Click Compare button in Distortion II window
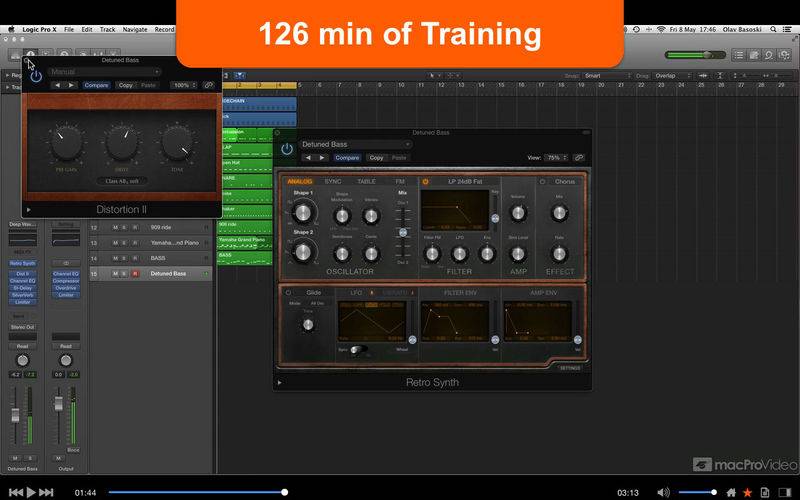The width and height of the screenshot is (800, 500). pyautogui.click(x=96, y=85)
